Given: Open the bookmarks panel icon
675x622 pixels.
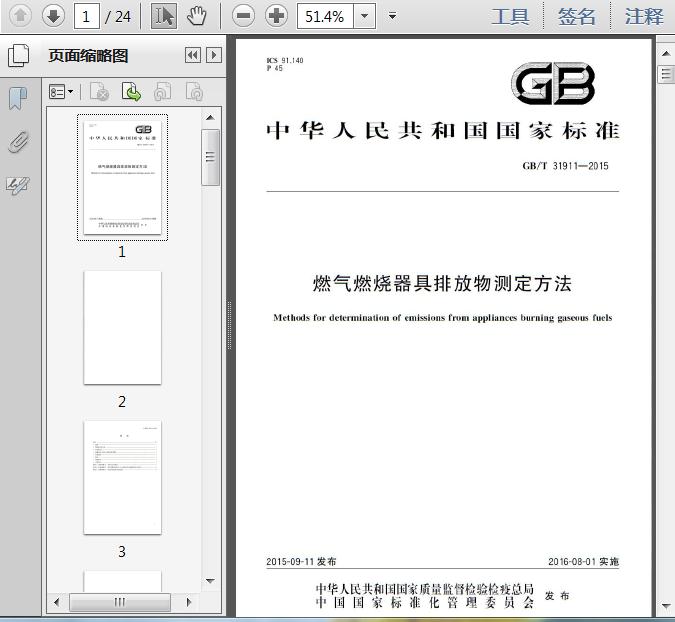Looking at the screenshot, I should click(x=18, y=98).
